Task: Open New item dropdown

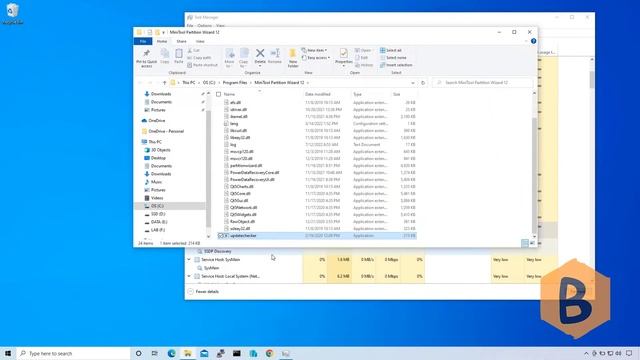Action: tap(314, 50)
